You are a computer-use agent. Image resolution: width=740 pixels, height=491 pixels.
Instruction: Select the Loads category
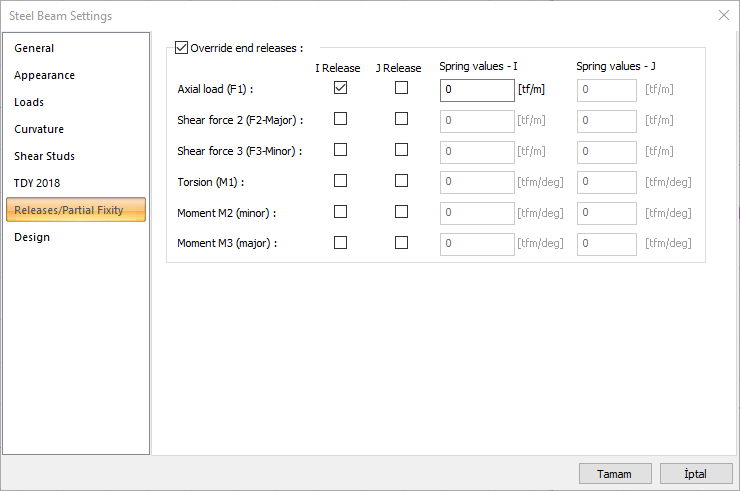[29, 102]
